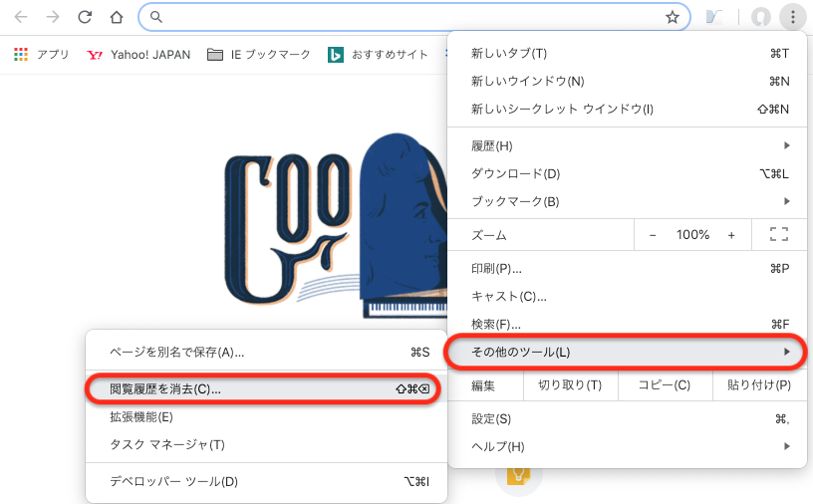Open the Chrome three-dot menu button

[793, 17]
